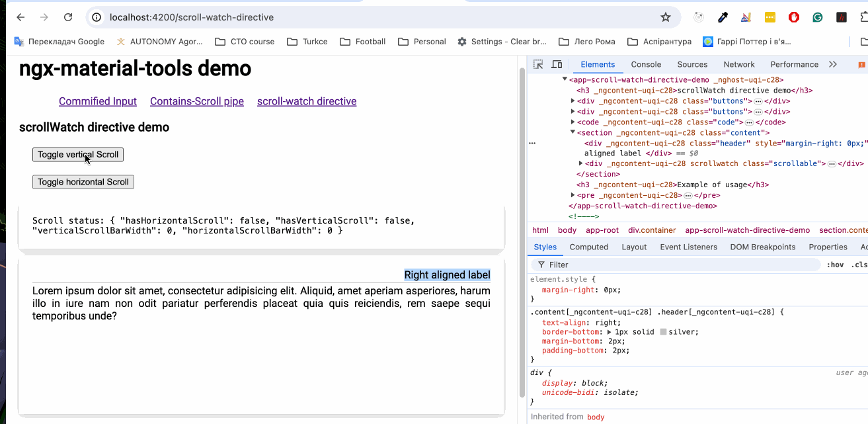868x424 pixels.
Task: Click the Toggle vertical Scroll button
Action: coord(78,155)
